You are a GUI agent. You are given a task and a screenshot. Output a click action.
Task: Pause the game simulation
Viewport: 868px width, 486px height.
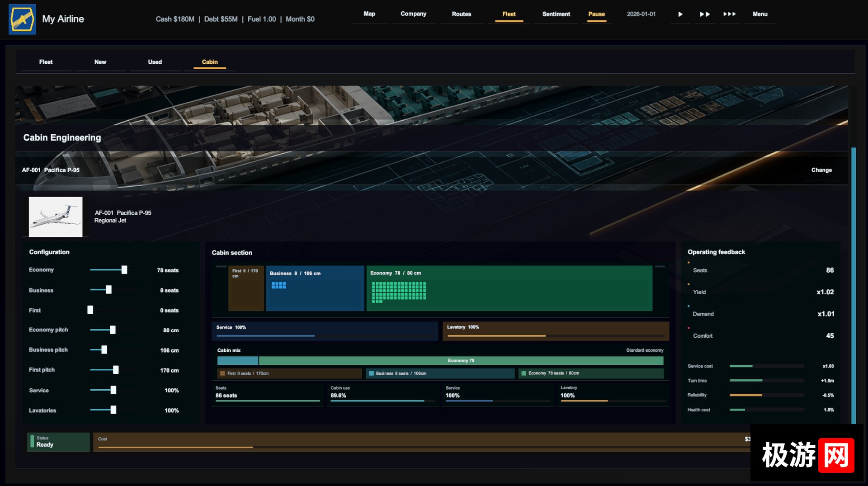[596, 14]
